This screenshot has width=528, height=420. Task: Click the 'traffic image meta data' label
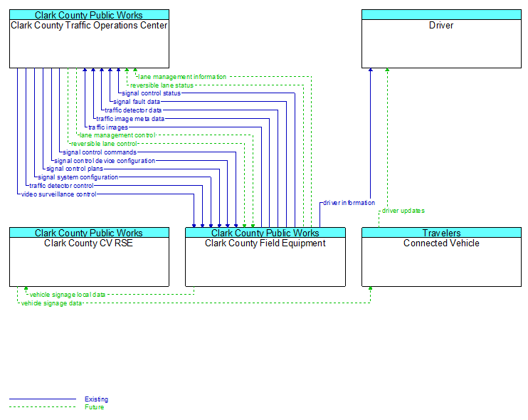130,119
